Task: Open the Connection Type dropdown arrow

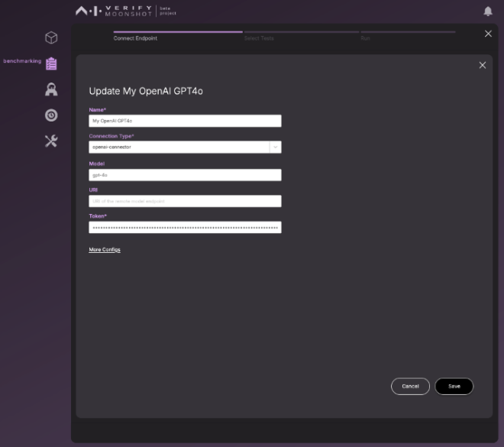Action: point(275,147)
